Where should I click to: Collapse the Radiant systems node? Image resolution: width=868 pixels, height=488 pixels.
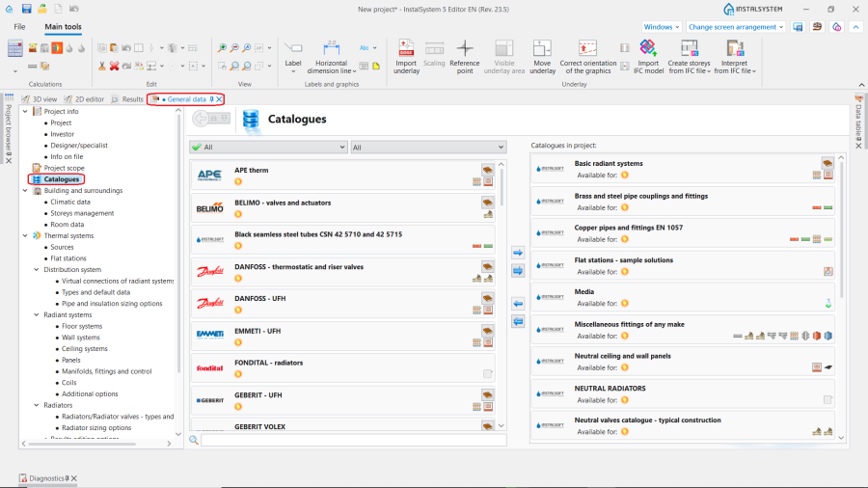pyautogui.click(x=37, y=314)
